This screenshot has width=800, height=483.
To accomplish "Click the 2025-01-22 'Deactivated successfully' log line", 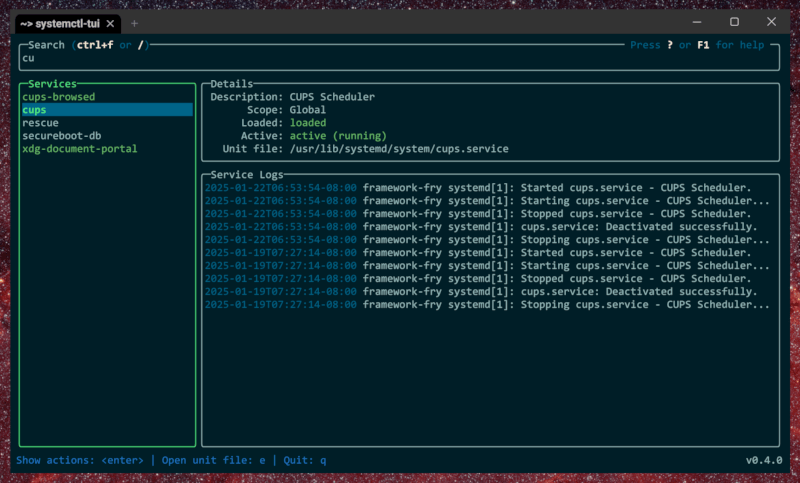I will click(481, 227).
